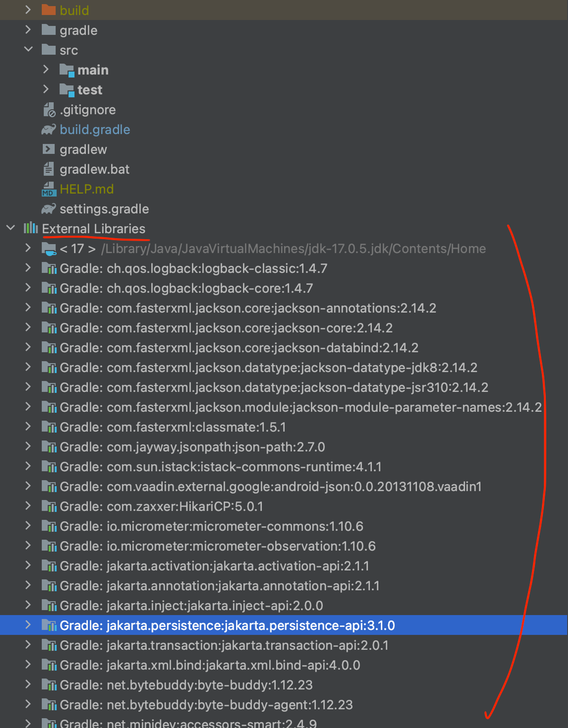
Task: Click the orange build folder icon
Action: pos(49,10)
